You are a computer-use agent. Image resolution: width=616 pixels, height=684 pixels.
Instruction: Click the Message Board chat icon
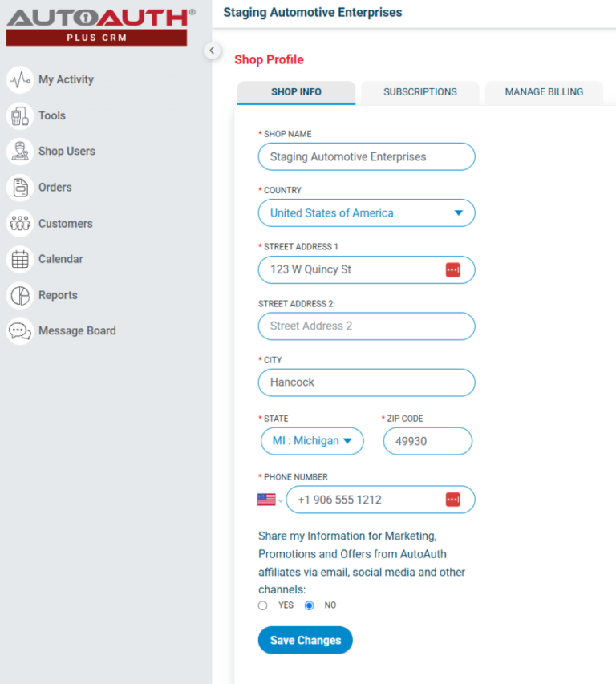(20, 331)
